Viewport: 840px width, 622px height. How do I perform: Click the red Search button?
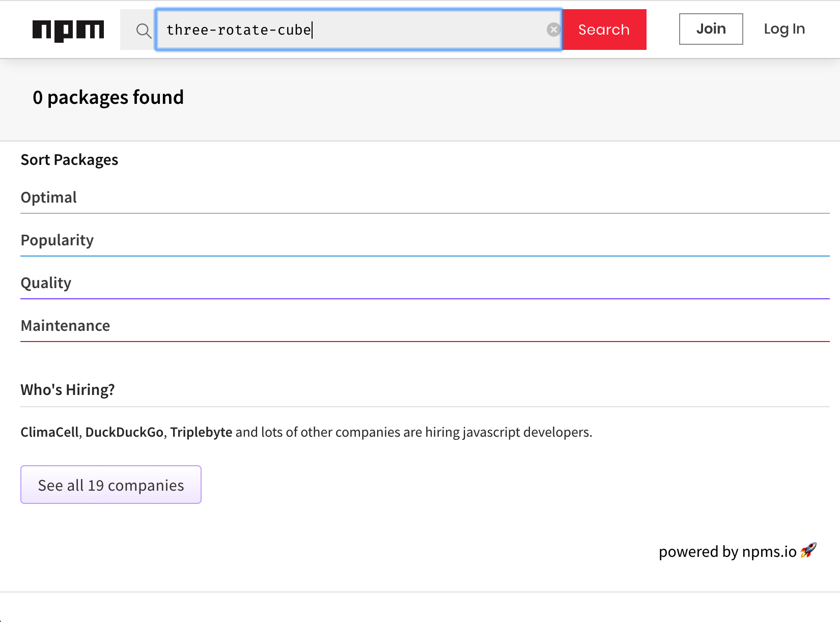(604, 30)
